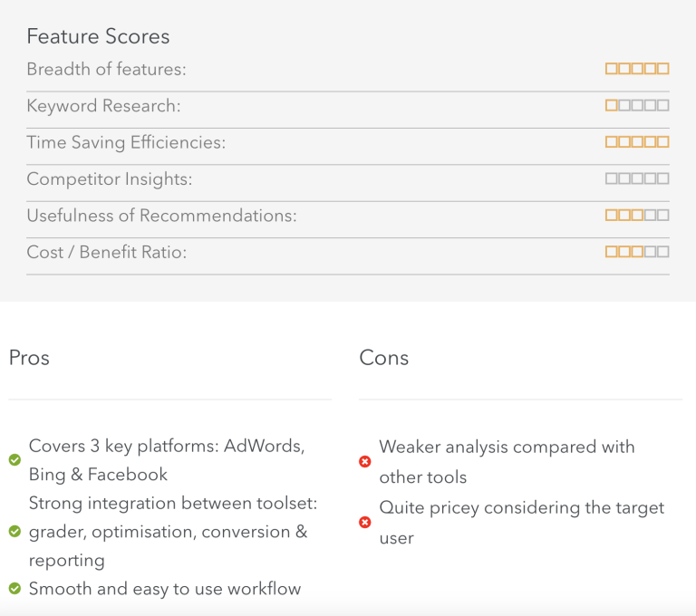Click green checkmark beside Strong integration between toolset
Viewport: 696px width, 616px height.
point(14,531)
